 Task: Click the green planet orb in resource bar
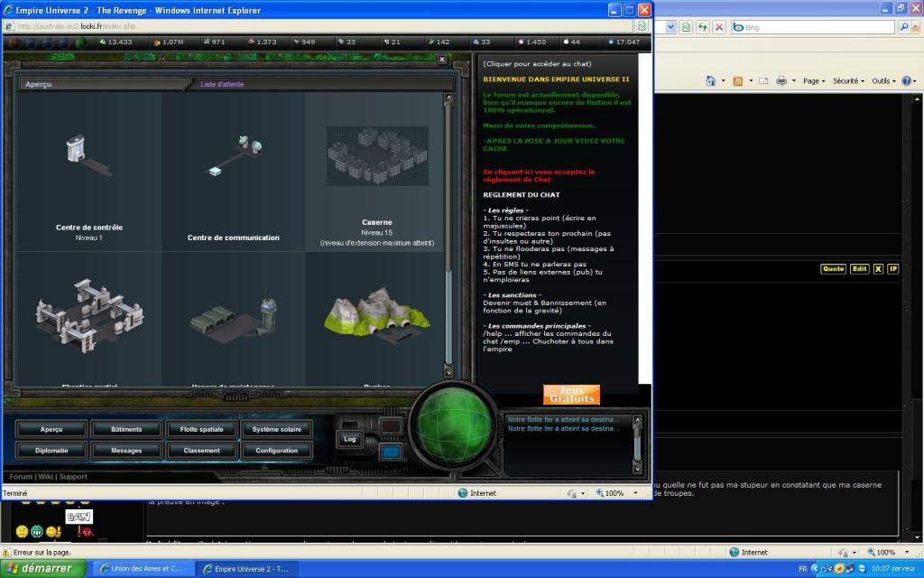pos(80,42)
